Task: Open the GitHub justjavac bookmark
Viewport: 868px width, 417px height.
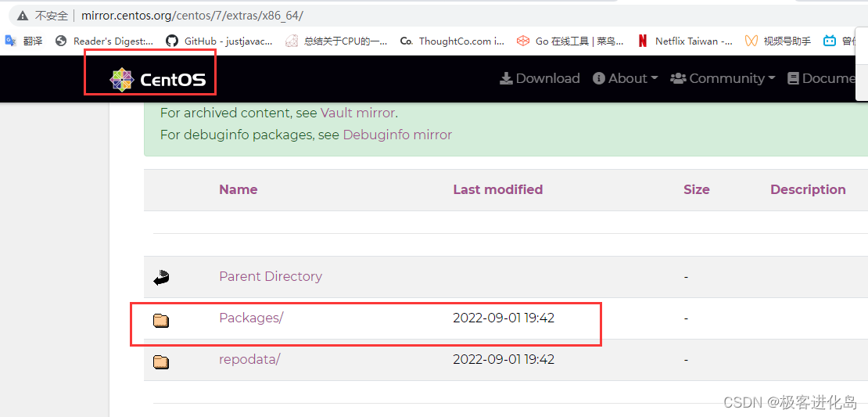Action: (220, 41)
